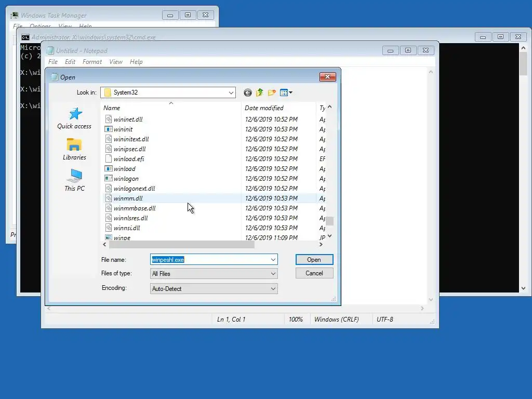Click the winmmbase.dll file icon
The image size is (532, 399).
(108, 208)
